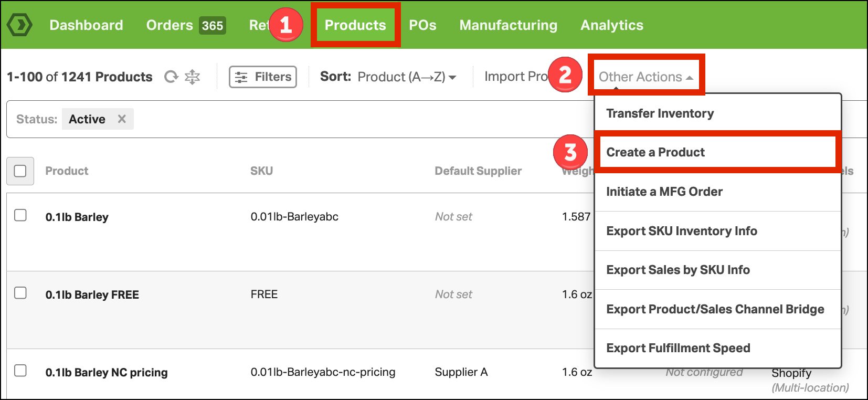The width and height of the screenshot is (868, 400).
Task: Click SKU 0.01lb-Barleyabc-nc-pricing
Action: (x=323, y=372)
